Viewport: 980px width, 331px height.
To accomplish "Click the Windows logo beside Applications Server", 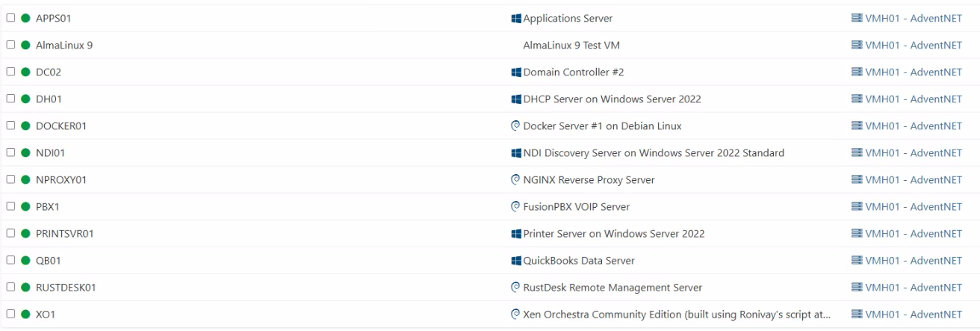I will click(516, 18).
